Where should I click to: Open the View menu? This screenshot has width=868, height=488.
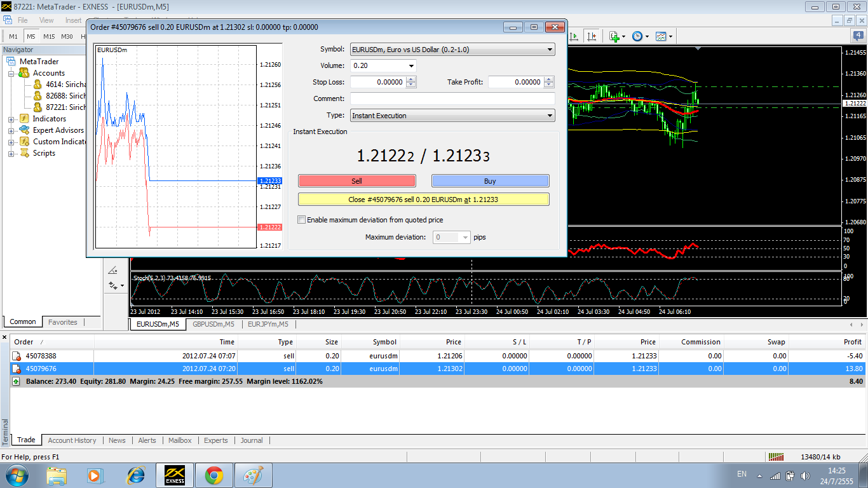(x=46, y=20)
